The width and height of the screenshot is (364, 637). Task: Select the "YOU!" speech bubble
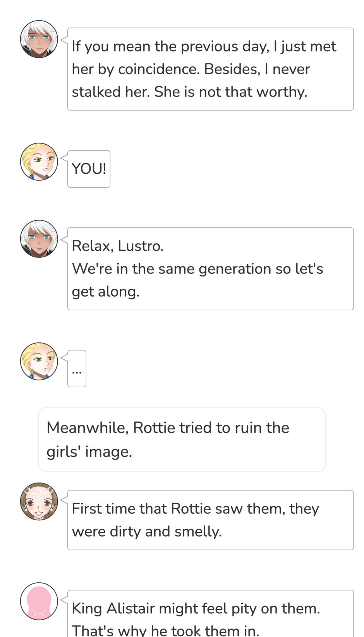tap(89, 169)
